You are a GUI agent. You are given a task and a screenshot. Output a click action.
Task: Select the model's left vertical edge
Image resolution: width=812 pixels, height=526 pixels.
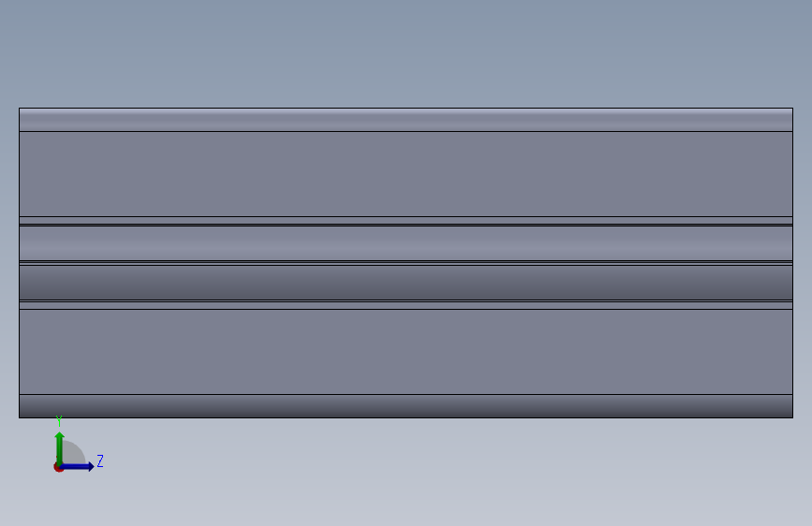pyautogui.click(x=19, y=263)
